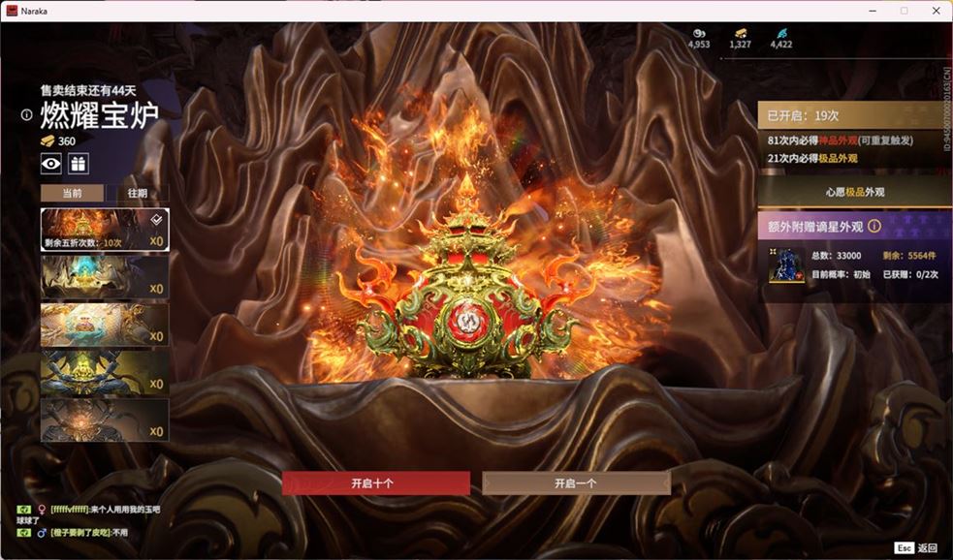Select the white-gold turquoise treasure thumbnail
953x560 pixels.
tap(105, 325)
